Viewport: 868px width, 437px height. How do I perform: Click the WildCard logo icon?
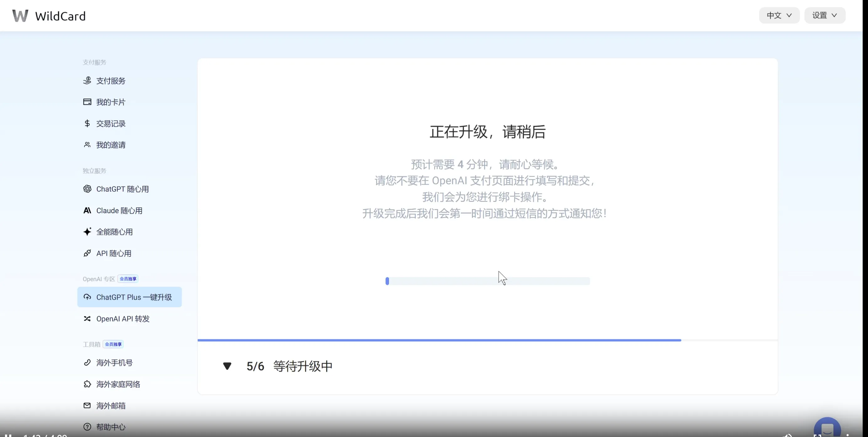pyautogui.click(x=20, y=15)
